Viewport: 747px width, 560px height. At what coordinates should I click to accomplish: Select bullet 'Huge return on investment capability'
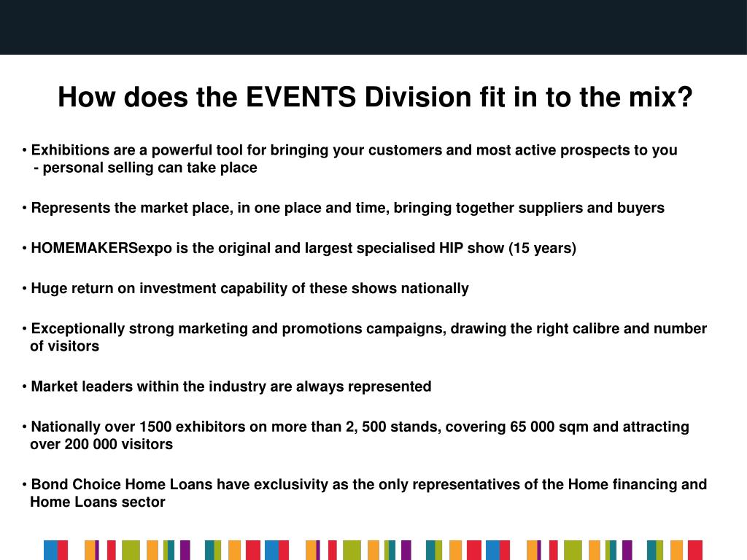[245, 289]
